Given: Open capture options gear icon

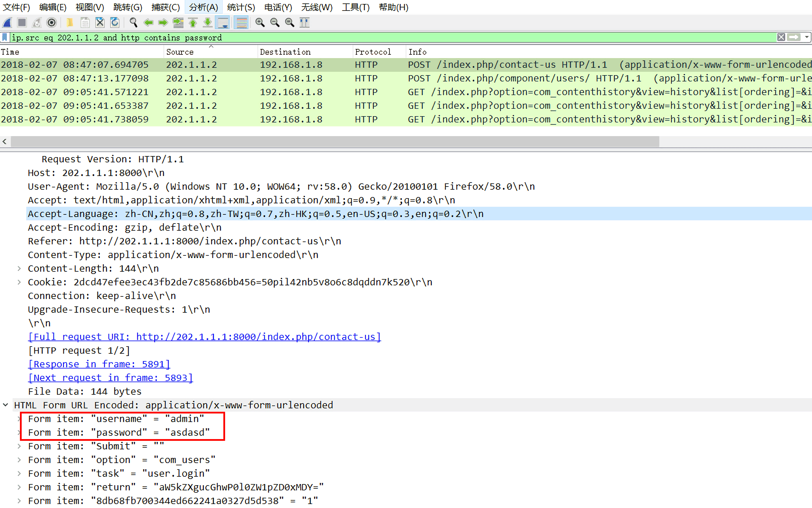Looking at the screenshot, I should [x=51, y=22].
